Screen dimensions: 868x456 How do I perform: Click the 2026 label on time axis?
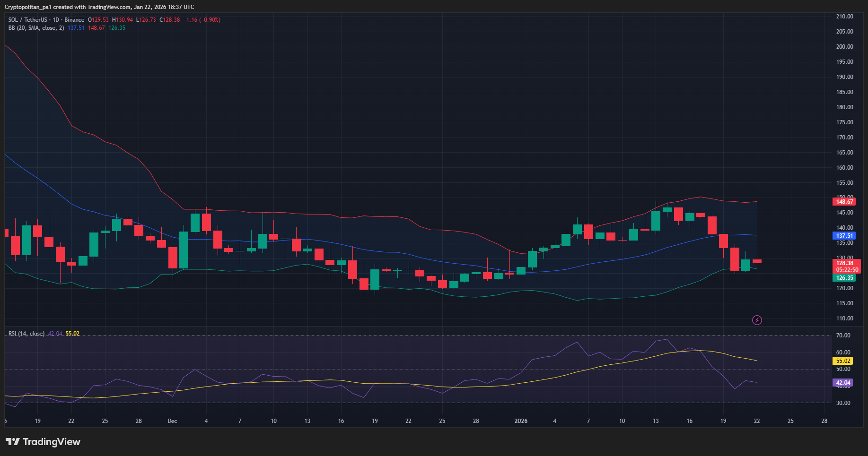pos(521,421)
